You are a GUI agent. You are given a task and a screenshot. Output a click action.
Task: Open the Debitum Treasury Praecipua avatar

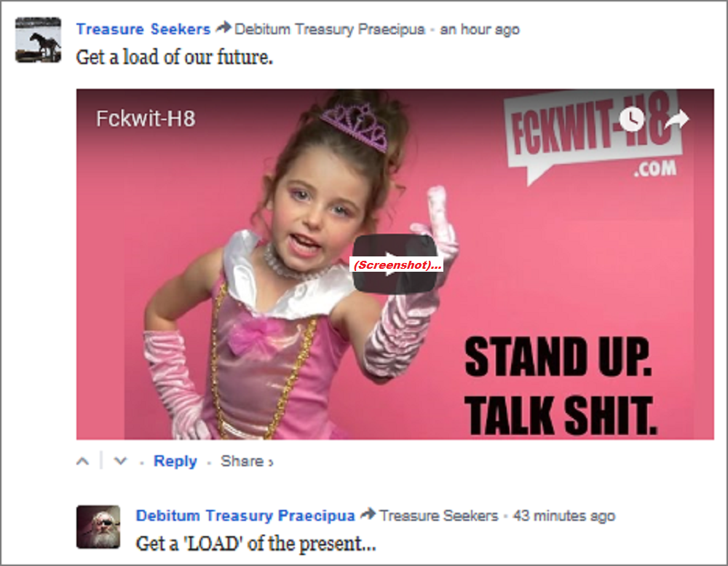pyautogui.click(x=98, y=527)
